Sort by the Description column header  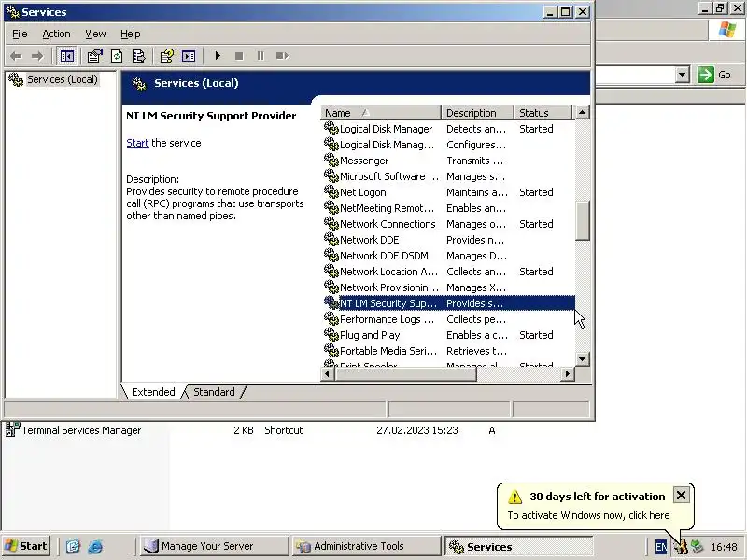pos(478,113)
